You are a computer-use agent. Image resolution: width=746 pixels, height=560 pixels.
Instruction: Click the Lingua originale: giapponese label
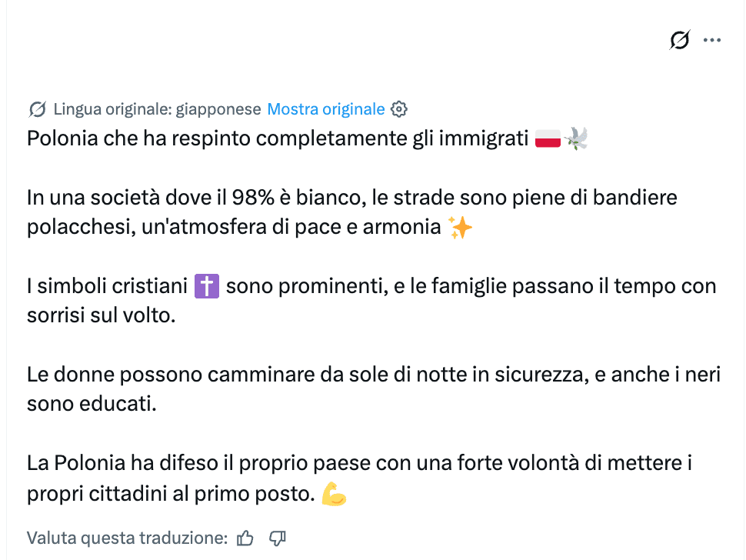(157, 109)
